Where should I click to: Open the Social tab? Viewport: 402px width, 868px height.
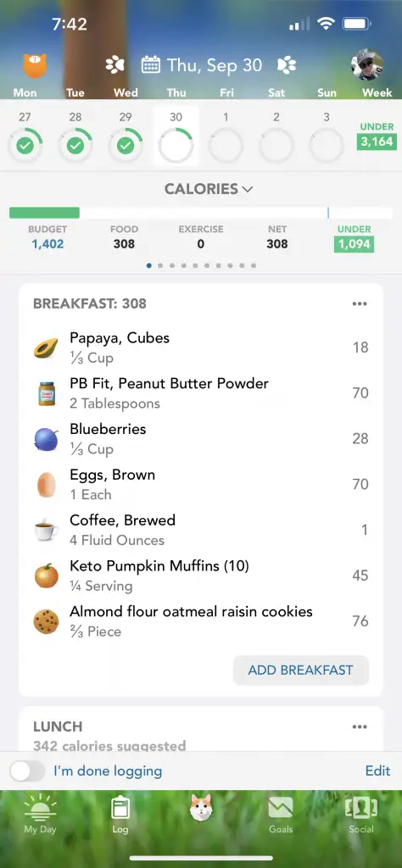[361, 815]
